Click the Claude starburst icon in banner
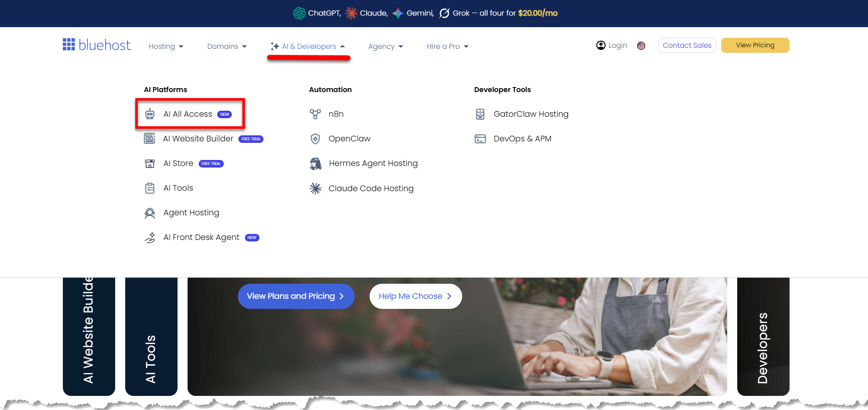This screenshot has height=410, width=868. tap(351, 13)
